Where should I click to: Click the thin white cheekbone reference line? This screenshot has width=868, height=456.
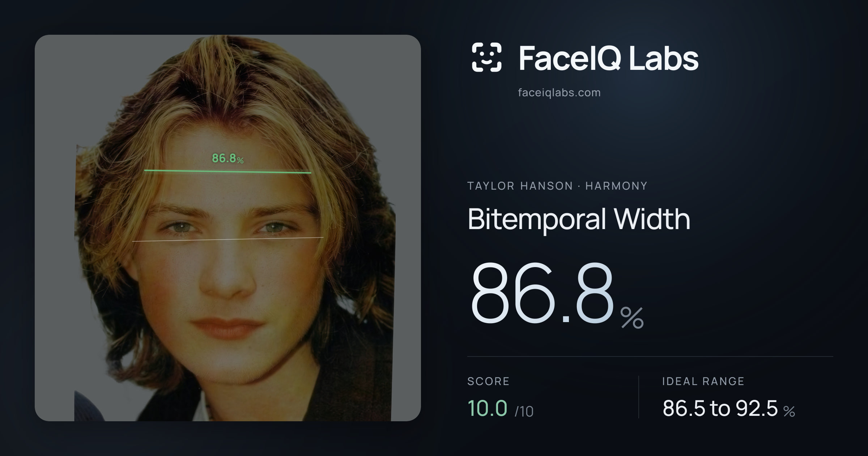[228, 239]
